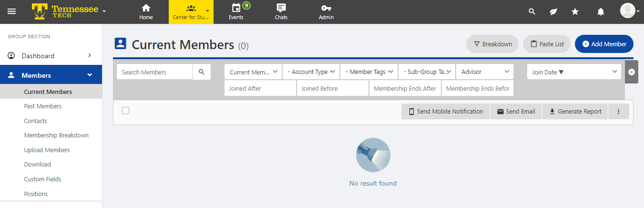Click the top bar search magnifier icon

[532, 11]
